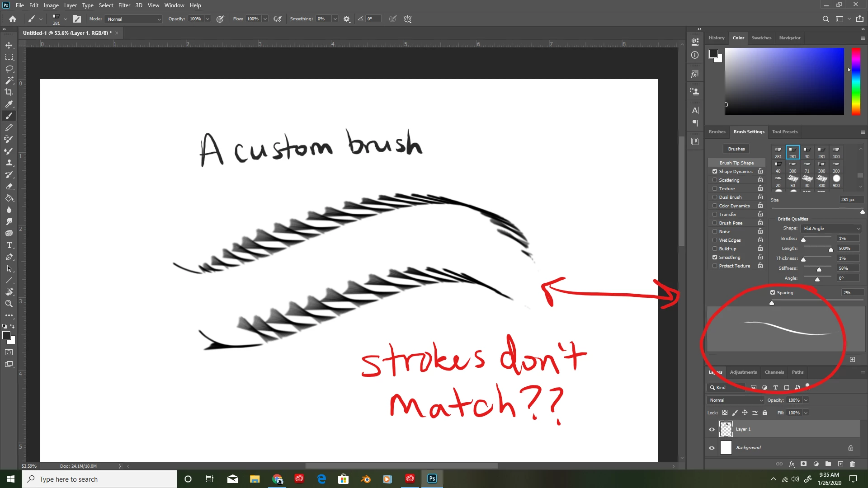Open the bristle Shape Flat Angle dropdown

coord(831,229)
